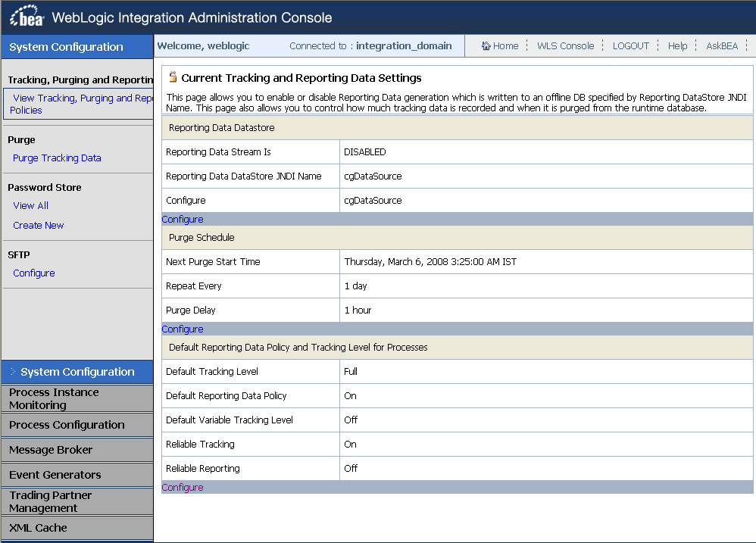Click 'Welcome, weblogic' greeting text

(x=203, y=45)
